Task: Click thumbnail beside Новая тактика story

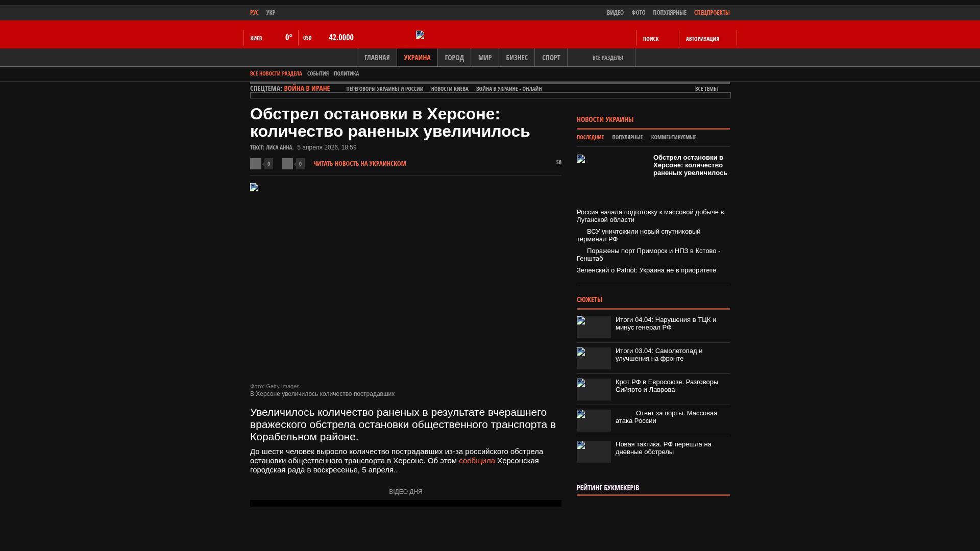Action: click(594, 452)
